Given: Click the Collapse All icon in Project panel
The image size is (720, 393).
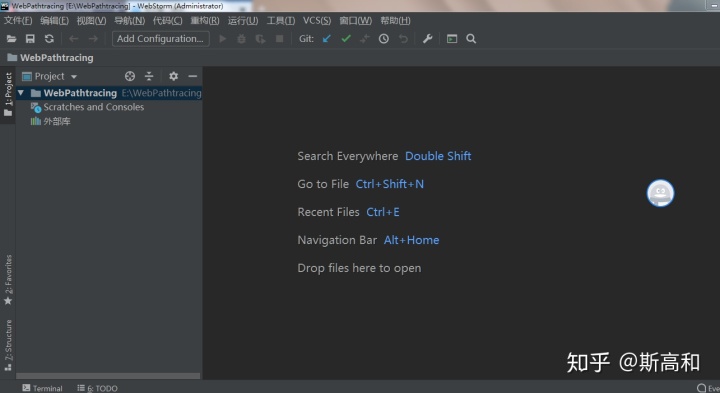Looking at the screenshot, I should point(149,76).
